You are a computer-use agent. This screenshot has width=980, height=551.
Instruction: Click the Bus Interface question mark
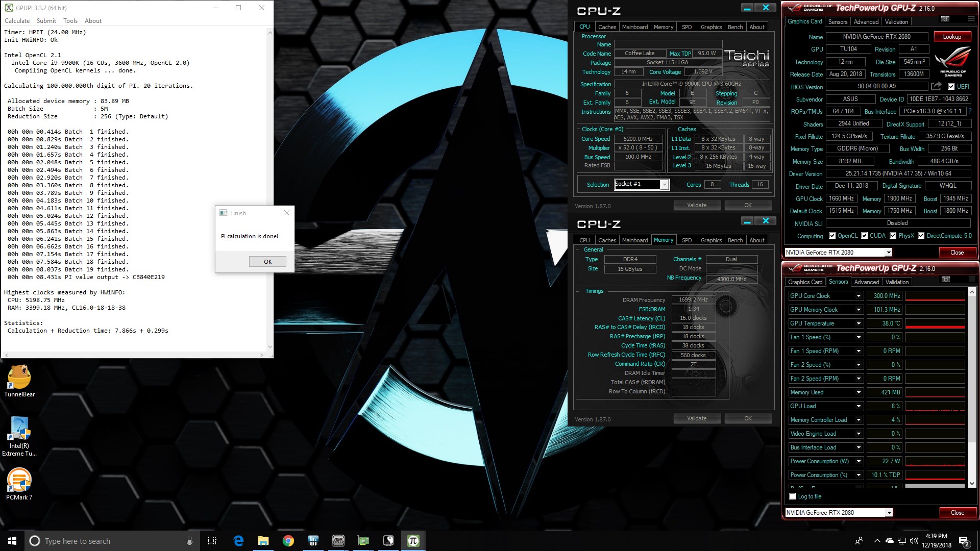pyautogui.click(x=969, y=111)
